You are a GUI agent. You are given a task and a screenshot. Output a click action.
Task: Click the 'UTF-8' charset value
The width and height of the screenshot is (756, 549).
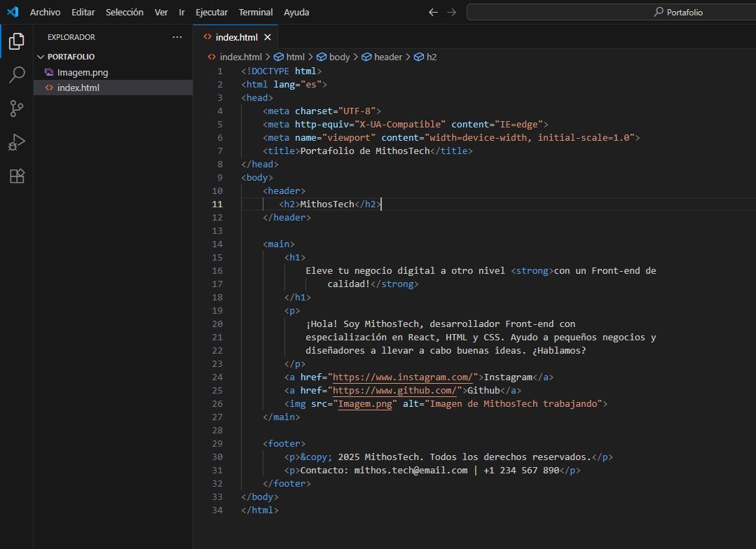tap(357, 111)
